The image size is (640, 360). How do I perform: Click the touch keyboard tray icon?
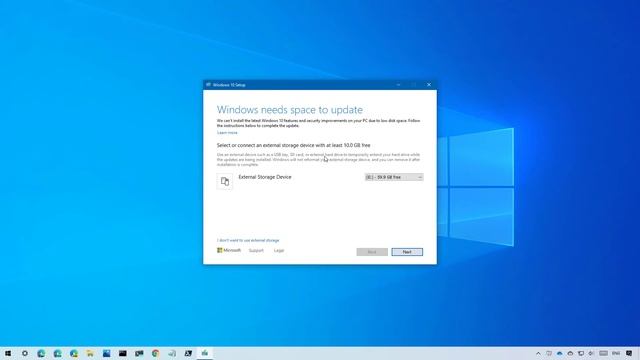coord(603,353)
